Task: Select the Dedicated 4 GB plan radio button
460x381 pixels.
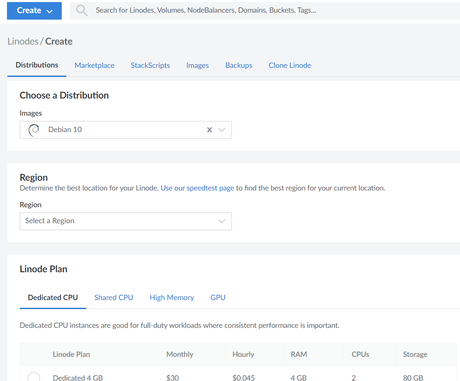Action: click(x=34, y=377)
